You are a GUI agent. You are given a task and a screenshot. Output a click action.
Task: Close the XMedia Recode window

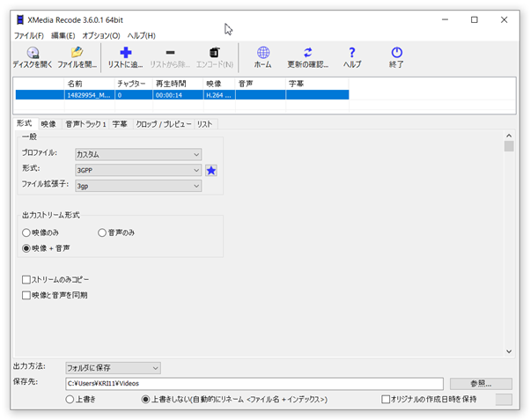click(504, 20)
